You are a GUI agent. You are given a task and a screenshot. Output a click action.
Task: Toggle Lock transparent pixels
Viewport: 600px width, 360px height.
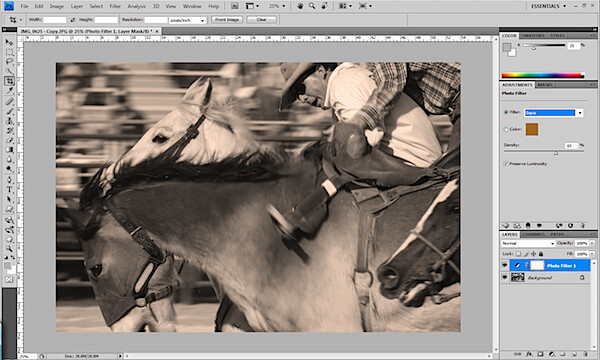point(518,254)
